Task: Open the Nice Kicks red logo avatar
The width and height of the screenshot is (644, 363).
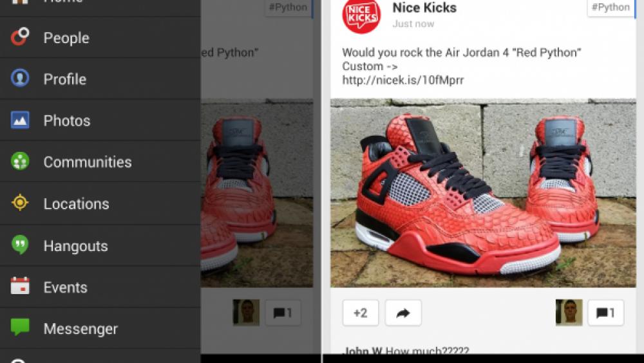Action: [x=361, y=15]
